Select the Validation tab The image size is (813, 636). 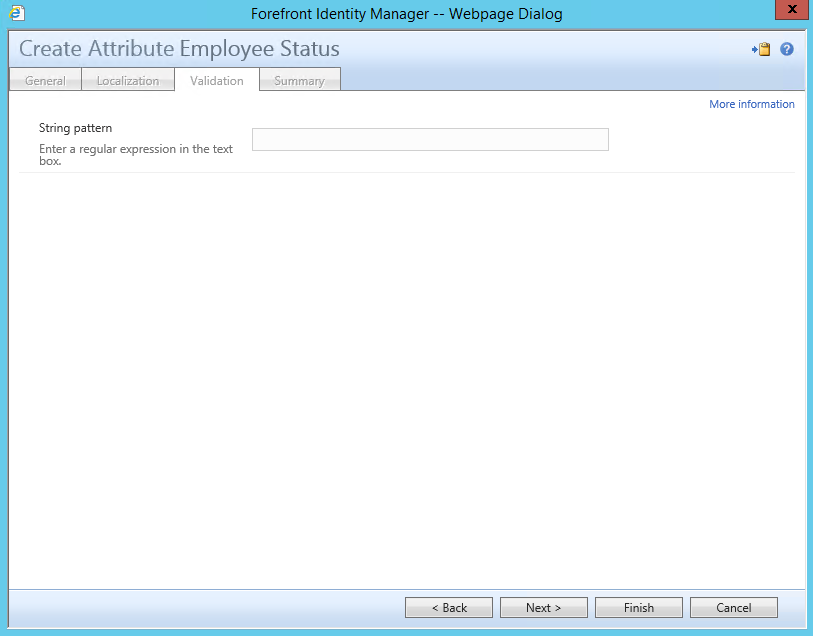coord(217,80)
